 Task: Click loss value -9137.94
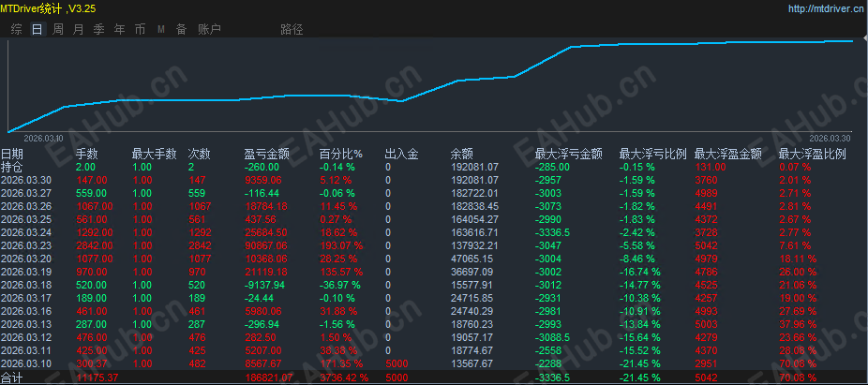pyautogui.click(x=265, y=285)
